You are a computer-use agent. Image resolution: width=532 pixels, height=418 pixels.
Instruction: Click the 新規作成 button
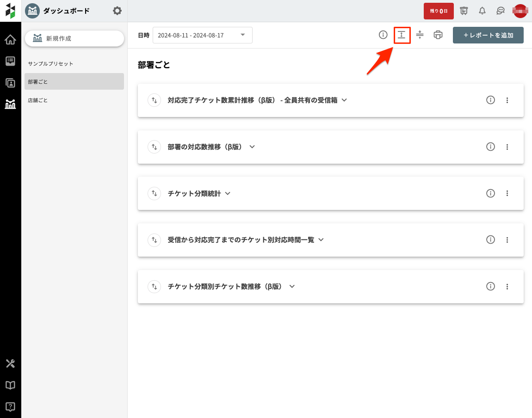[x=74, y=38]
